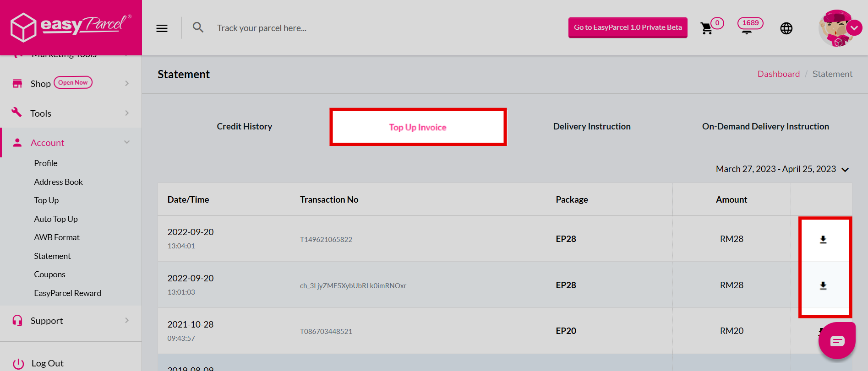868x371 pixels.
Task: Open Profile in the Account menu
Action: [x=46, y=163]
